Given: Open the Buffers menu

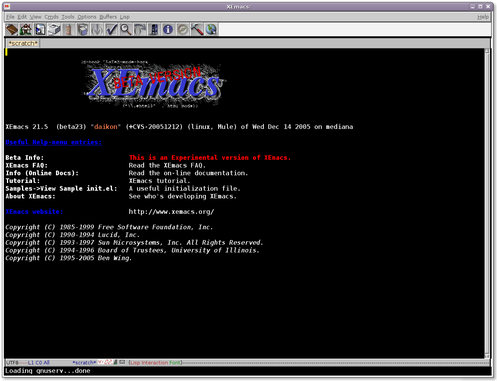Looking at the screenshot, I should pyautogui.click(x=108, y=17).
